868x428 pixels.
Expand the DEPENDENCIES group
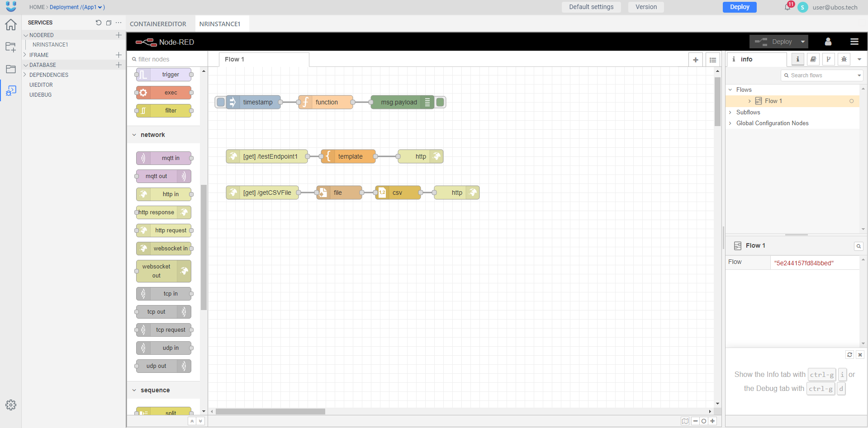point(25,75)
